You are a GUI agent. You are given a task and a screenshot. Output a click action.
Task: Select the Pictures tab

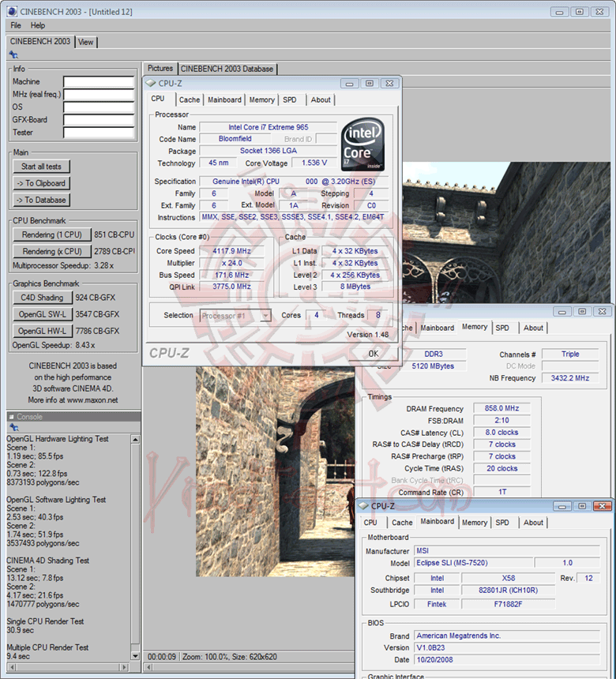(160, 68)
